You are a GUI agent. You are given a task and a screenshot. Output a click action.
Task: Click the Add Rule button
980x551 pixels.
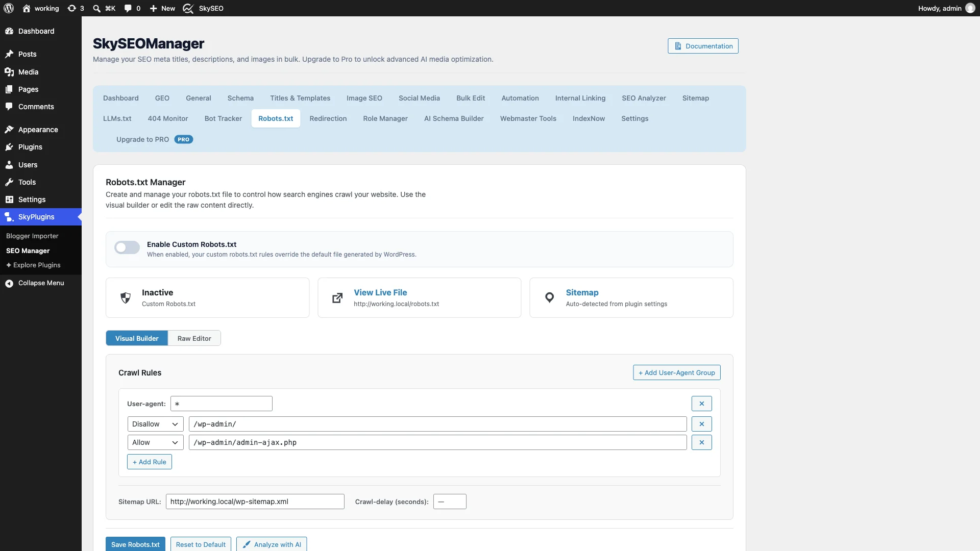[149, 462]
